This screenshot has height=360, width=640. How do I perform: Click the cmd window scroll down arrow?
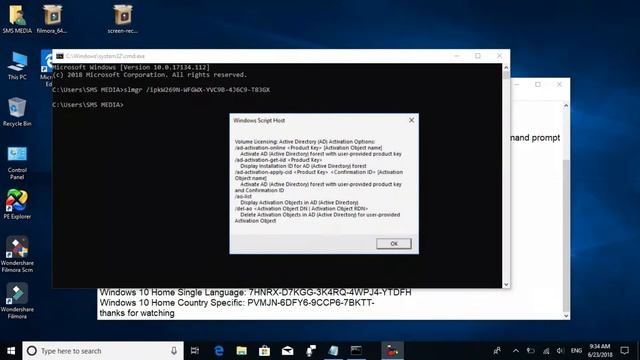click(506, 284)
